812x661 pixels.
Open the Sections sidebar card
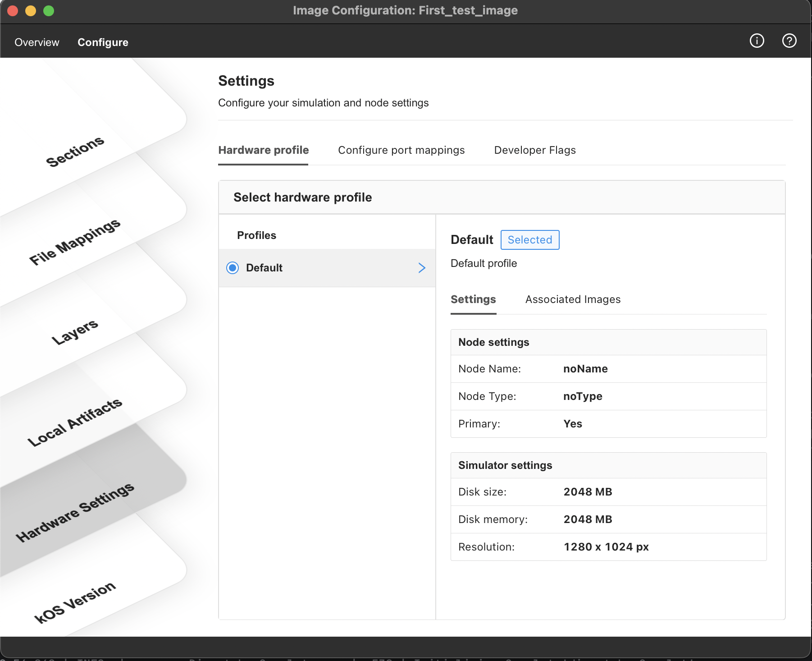click(x=75, y=151)
